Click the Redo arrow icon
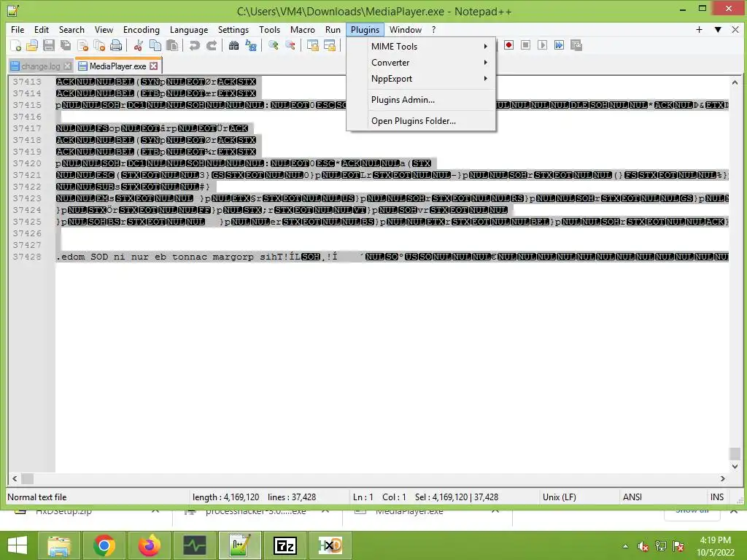 (x=211, y=46)
